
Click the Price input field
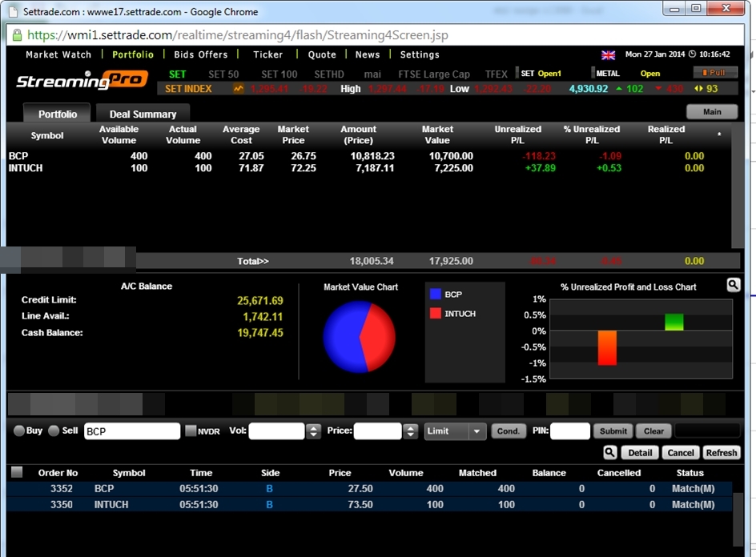pyautogui.click(x=377, y=431)
